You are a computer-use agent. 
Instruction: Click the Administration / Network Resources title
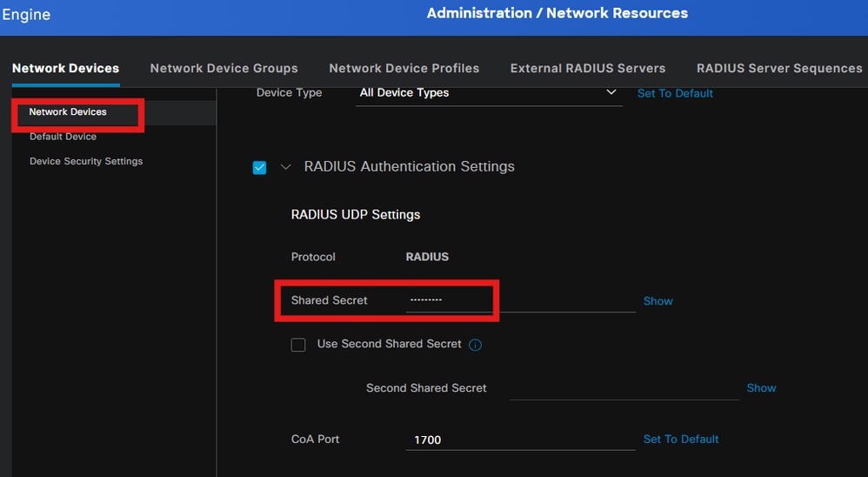tap(557, 13)
